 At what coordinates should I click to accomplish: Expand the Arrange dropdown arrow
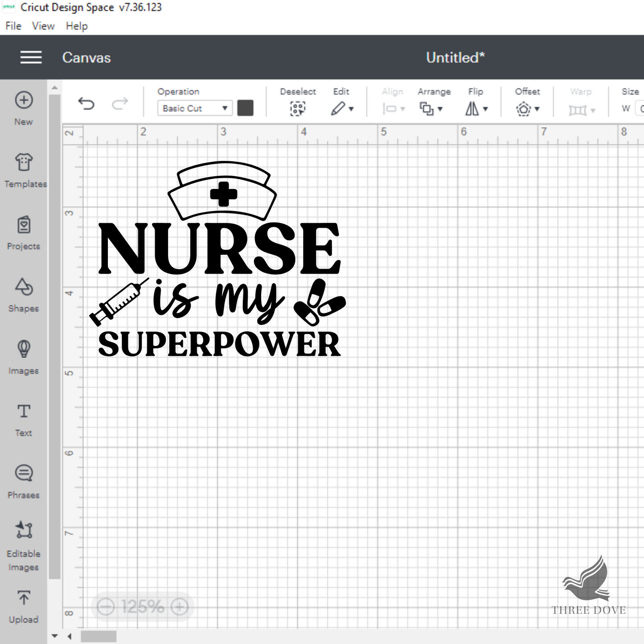tap(440, 109)
